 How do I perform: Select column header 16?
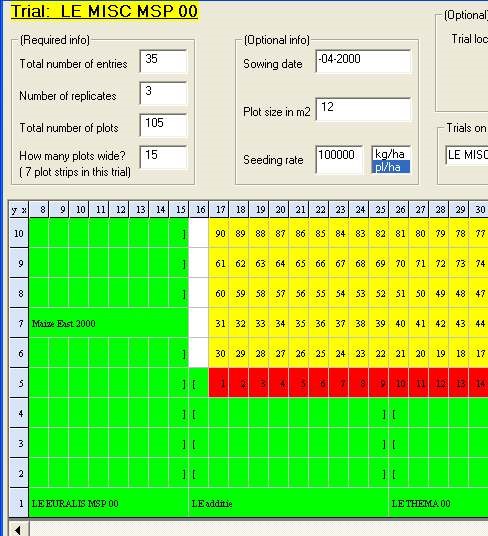point(199,210)
